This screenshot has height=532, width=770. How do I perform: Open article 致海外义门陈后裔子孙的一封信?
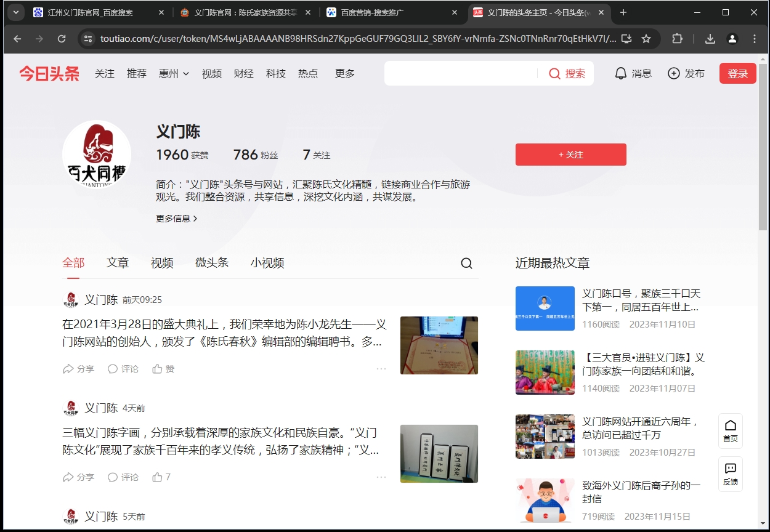641,492
